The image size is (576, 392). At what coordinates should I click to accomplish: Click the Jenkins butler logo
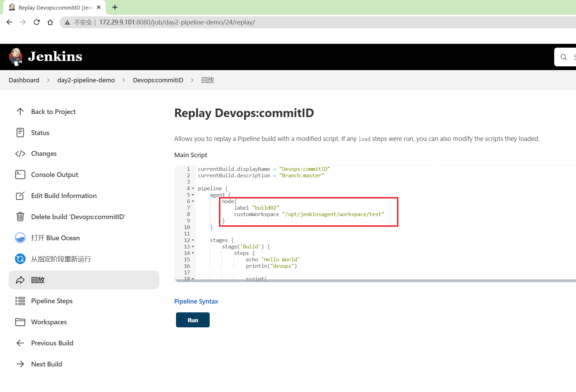(16, 56)
